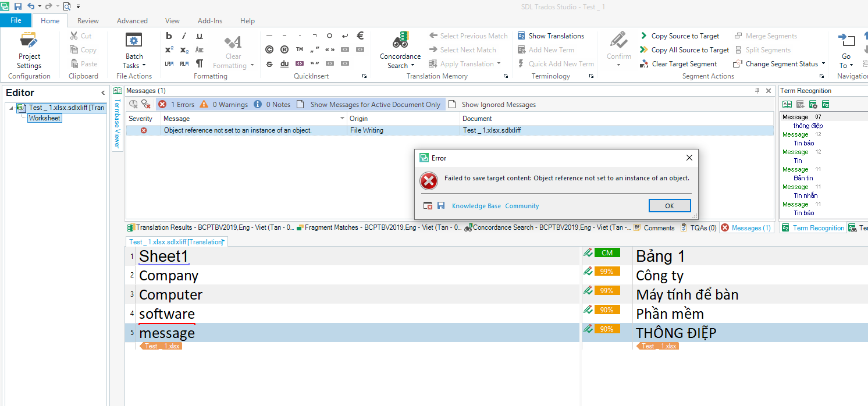The image size is (868, 406).
Task: Apply italic formatting
Action: (184, 36)
